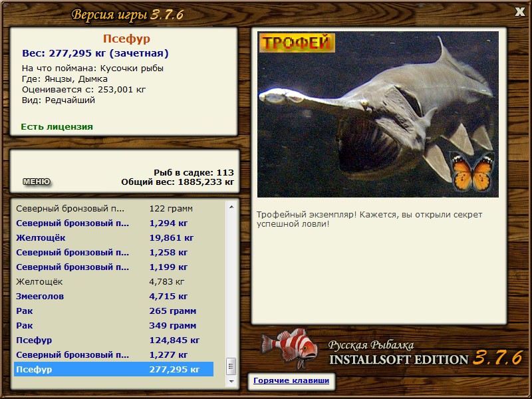Select the Желтощёк 4,783 кг entry
The width and height of the screenshot is (532, 399).
point(114,281)
